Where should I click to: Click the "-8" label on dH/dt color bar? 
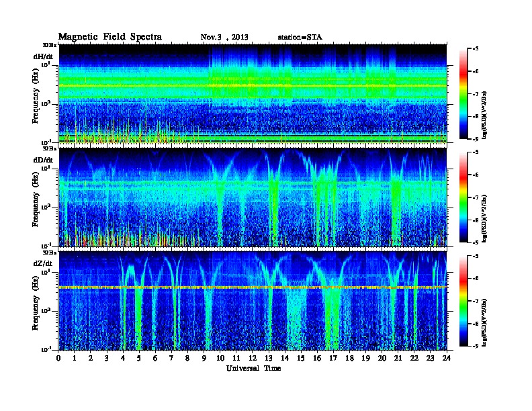coord(476,116)
